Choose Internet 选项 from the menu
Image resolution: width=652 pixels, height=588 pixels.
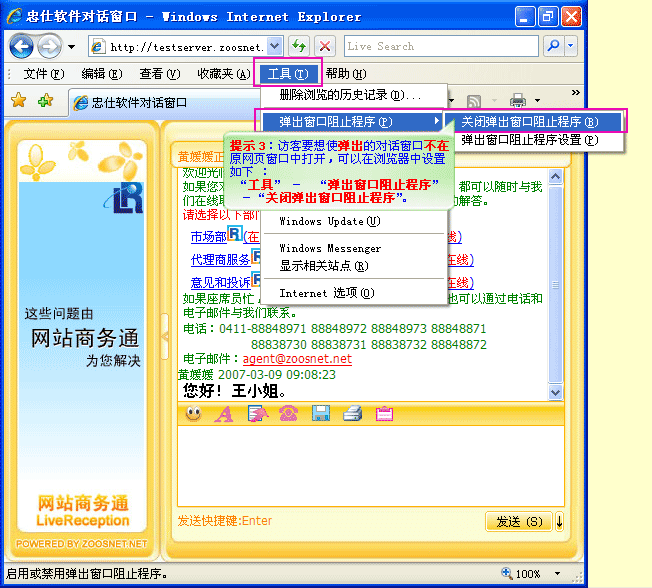point(326,293)
